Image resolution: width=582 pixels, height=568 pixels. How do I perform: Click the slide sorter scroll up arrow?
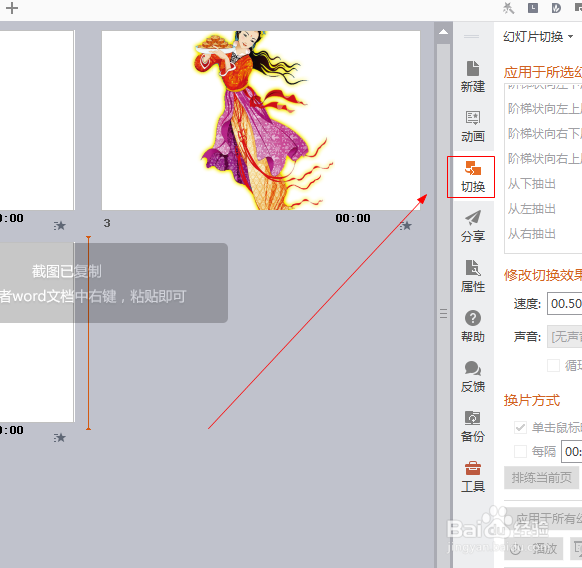[443, 32]
